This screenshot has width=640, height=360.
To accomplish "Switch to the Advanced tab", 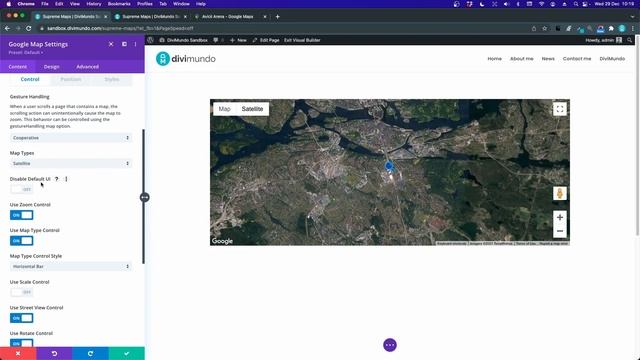I will click(x=87, y=67).
